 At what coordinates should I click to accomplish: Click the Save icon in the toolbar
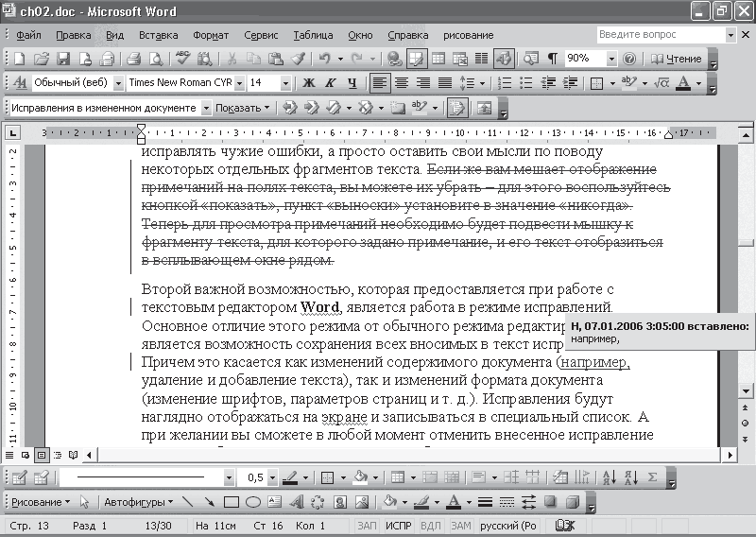(x=63, y=59)
